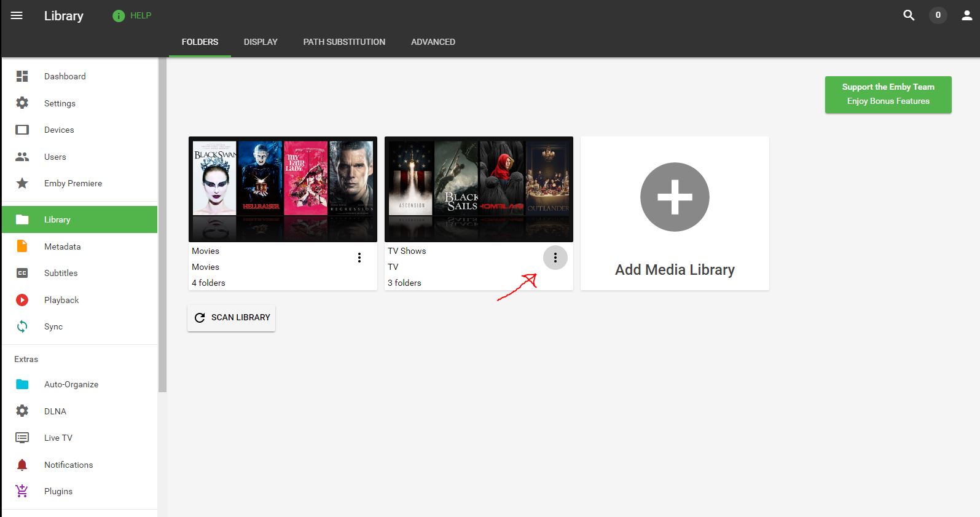Screen dimensions: 980x517
Task: Open Playback settings from sidebar
Action: pyautogui.click(x=80, y=300)
